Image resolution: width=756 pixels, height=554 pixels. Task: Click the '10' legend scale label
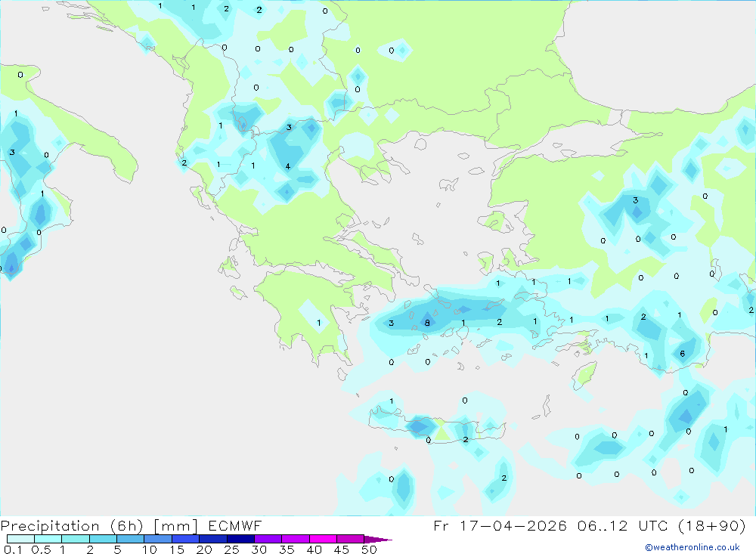click(150, 549)
